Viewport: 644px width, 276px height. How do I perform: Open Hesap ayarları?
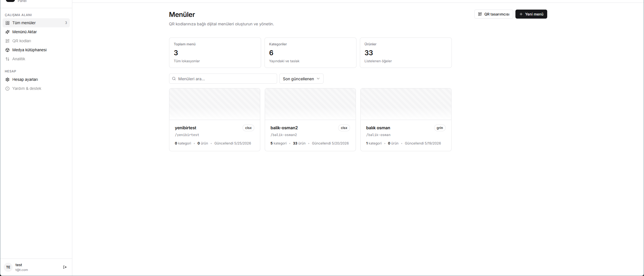pyautogui.click(x=36, y=79)
